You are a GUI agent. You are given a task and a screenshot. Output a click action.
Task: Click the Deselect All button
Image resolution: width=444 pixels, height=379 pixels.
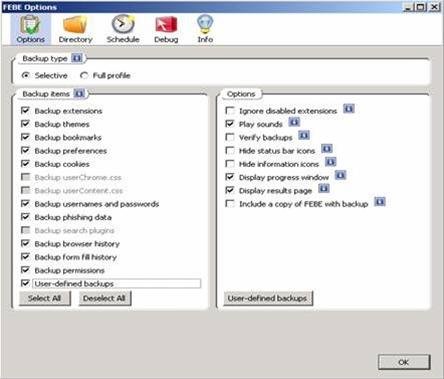click(105, 298)
